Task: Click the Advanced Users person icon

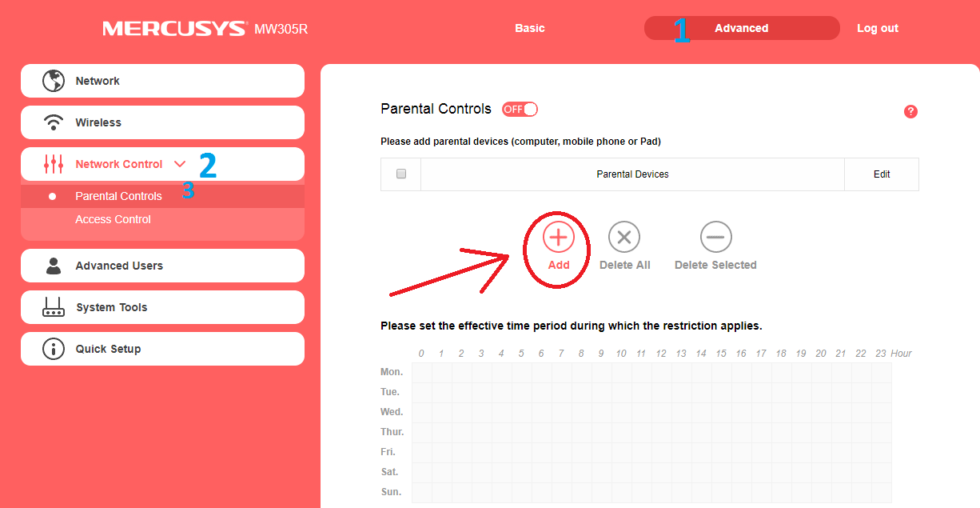Action: point(54,266)
